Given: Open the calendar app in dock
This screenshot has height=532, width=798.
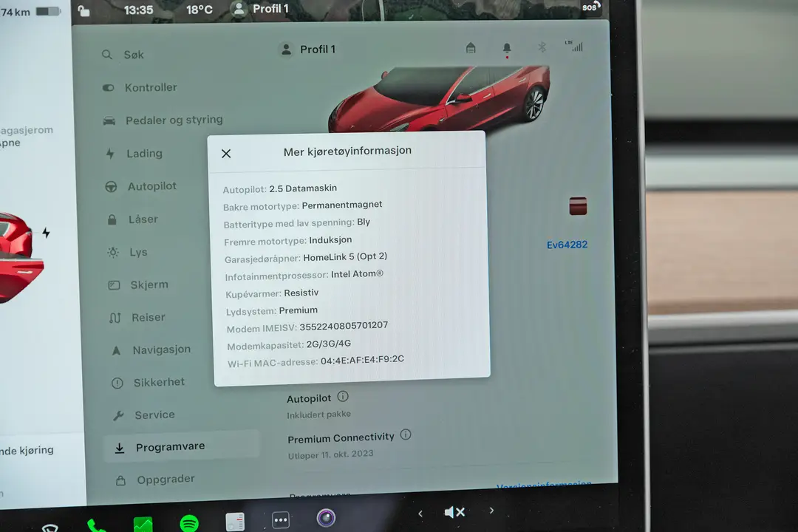Looking at the screenshot, I should 235,522.
